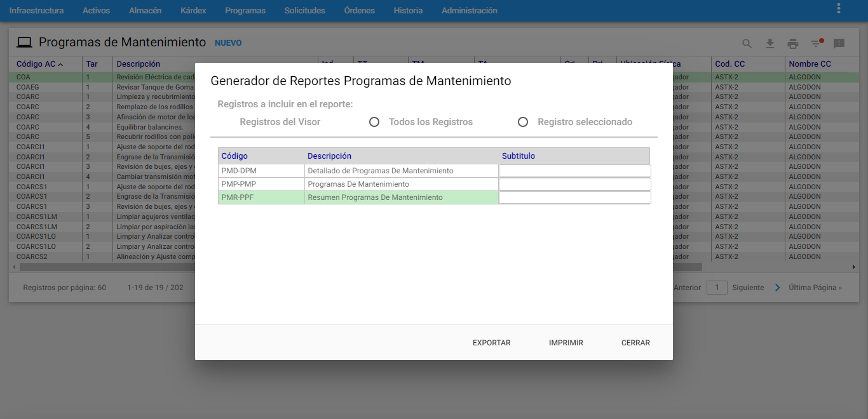This screenshot has height=419, width=868.
Task: Select the Registro seleccionado radio button
Action: coord(523,122)
